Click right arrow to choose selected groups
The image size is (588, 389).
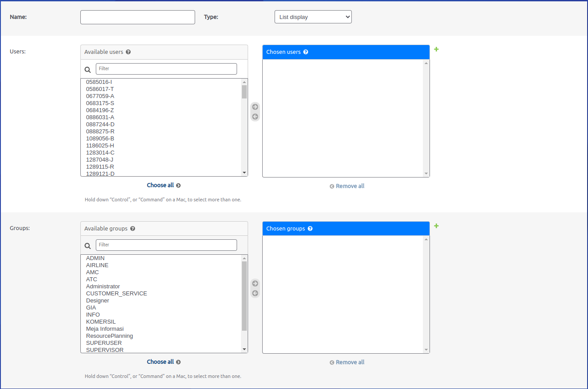[255, 283]
